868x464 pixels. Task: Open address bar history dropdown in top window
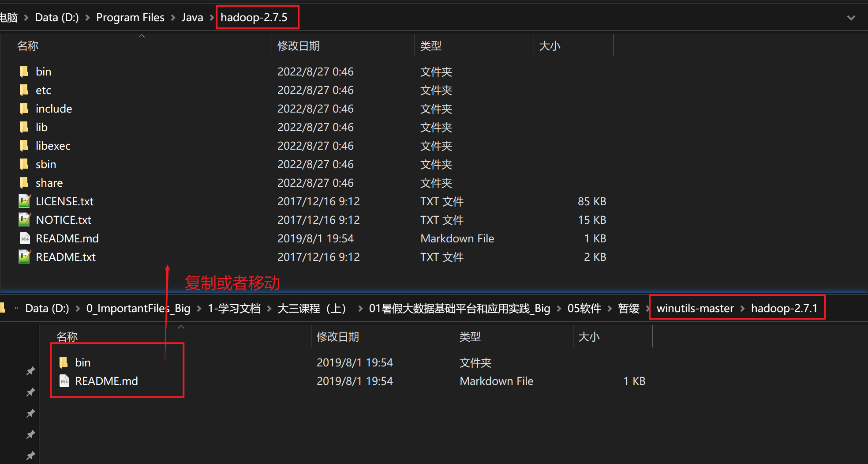pos(851,18)
